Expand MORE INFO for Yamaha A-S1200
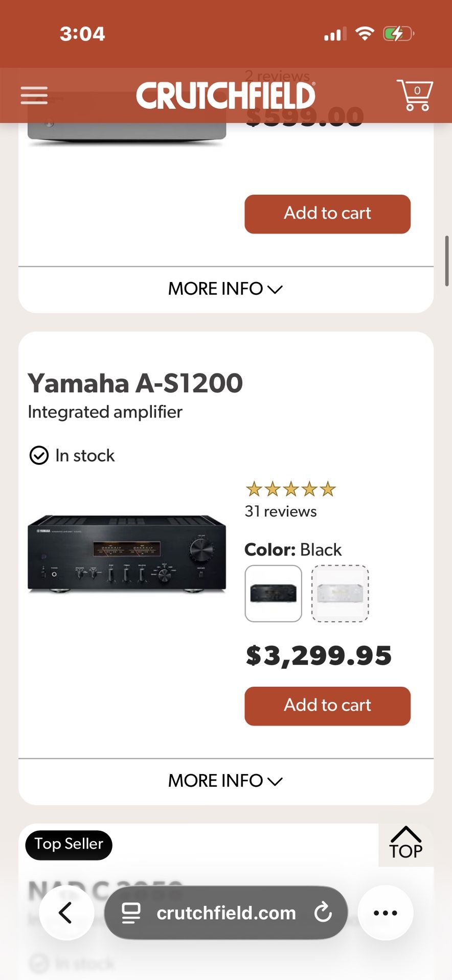 225,780
